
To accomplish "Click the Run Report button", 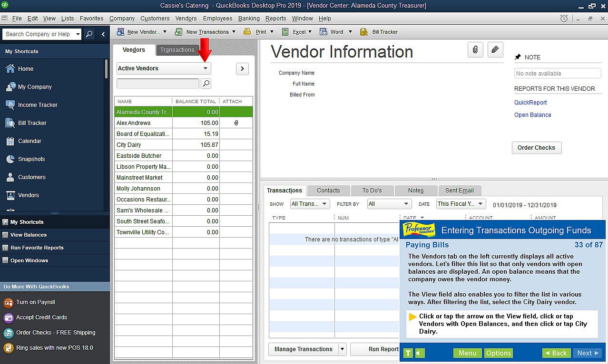I will pyautogui.click(x=375, y=349).
